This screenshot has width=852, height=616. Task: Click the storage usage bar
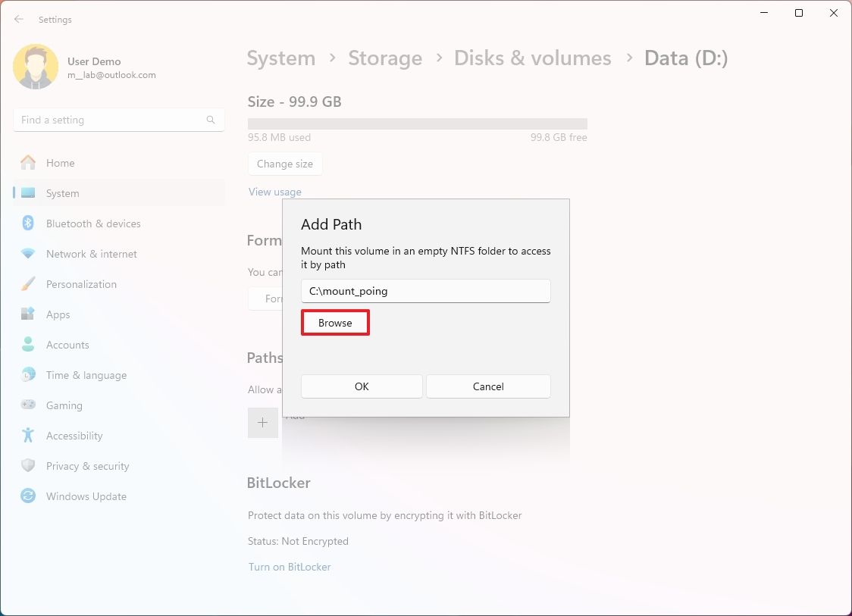tap(417, 122)
